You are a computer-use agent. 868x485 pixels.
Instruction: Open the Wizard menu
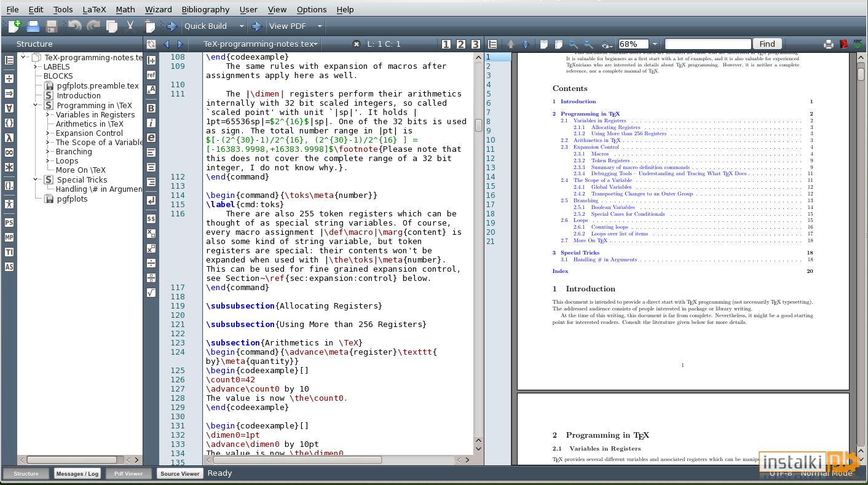[158, 9]
